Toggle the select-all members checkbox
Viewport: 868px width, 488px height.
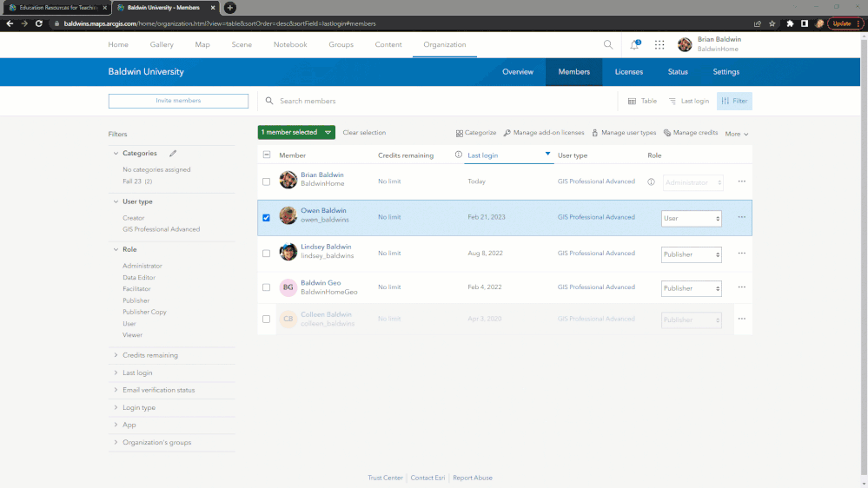267,155
